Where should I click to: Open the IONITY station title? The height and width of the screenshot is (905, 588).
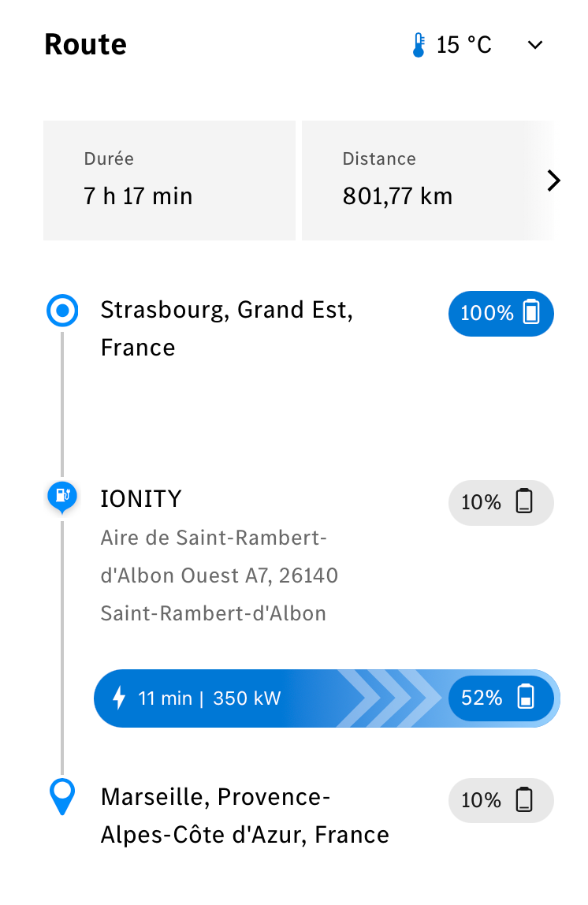coord(141,499)
